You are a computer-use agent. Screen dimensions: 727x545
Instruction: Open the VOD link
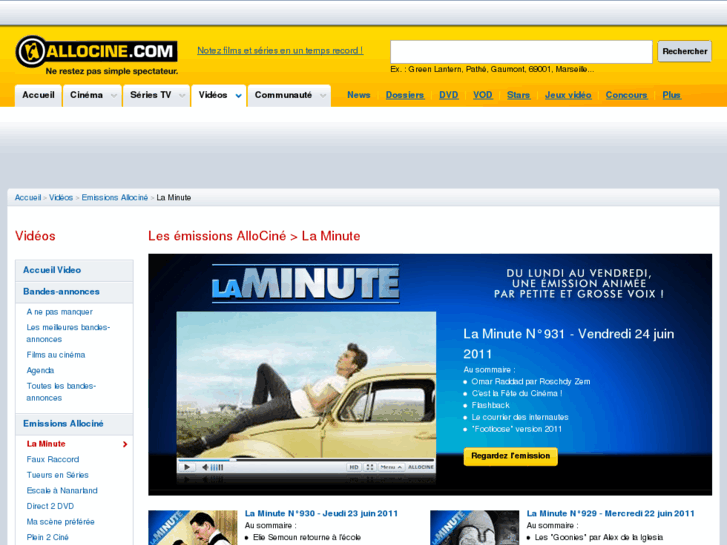(483, 95)
